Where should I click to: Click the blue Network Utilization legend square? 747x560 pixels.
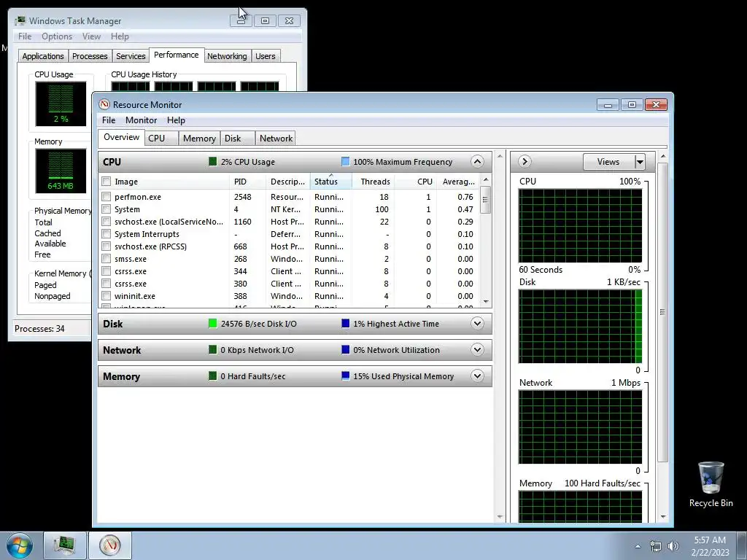[x=345, y=349]
